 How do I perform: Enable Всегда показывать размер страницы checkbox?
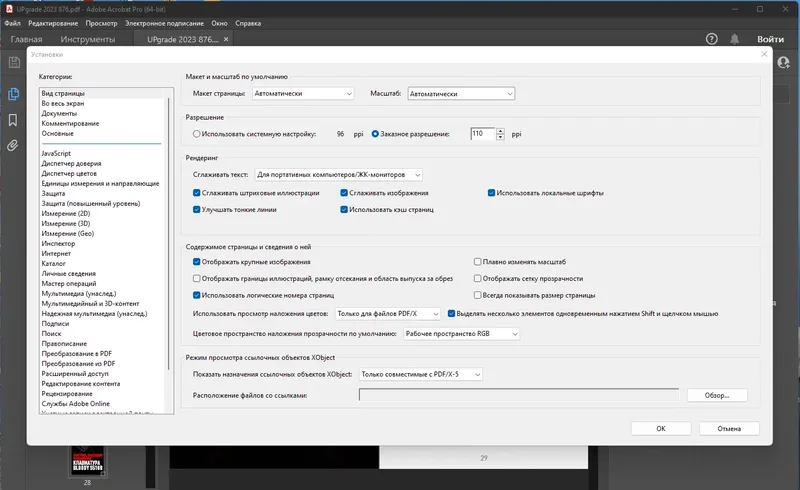coord(478,295)
